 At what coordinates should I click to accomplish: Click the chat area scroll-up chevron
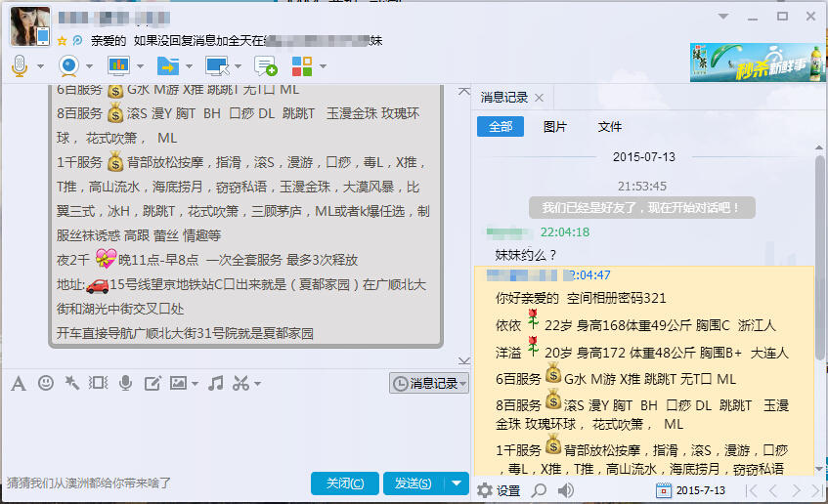(464, 91)
